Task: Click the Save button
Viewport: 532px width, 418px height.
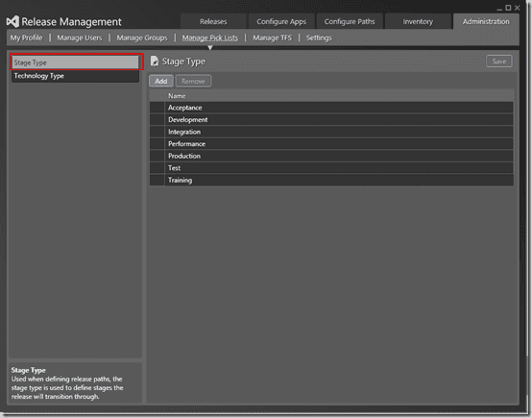Action: (x=499, y=61)
